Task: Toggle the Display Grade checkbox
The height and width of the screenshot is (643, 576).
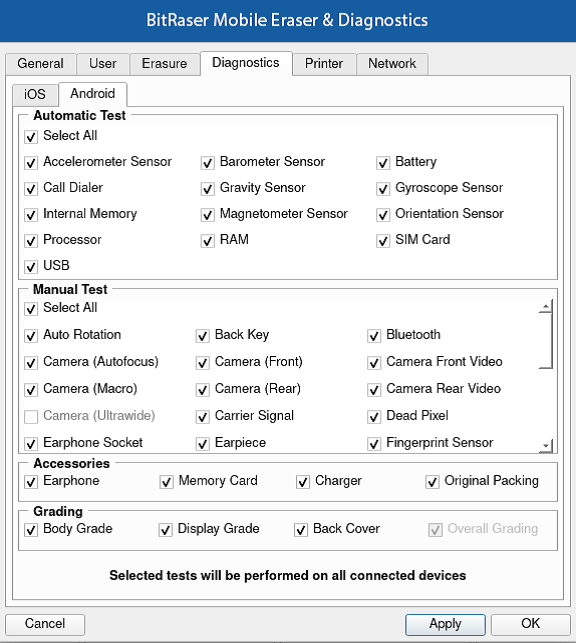Action: [165, 530]
